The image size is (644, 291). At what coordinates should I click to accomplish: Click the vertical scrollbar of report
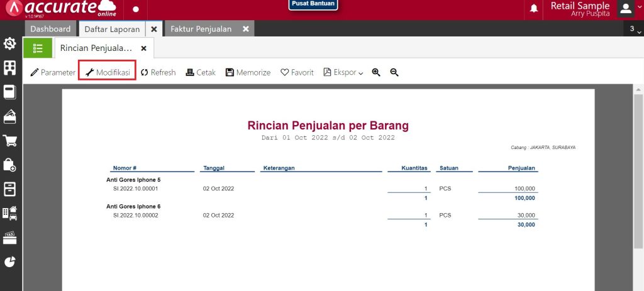pos(639,171)
